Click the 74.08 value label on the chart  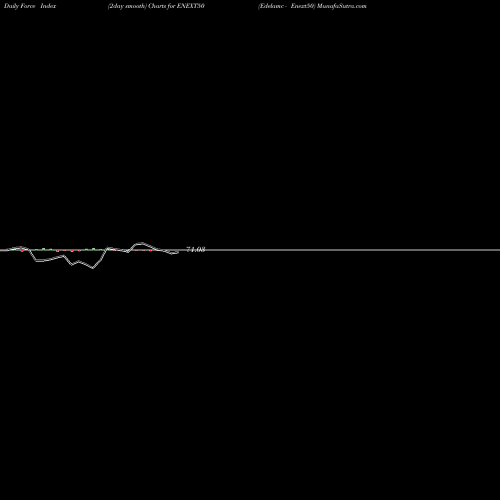(196, 249)
